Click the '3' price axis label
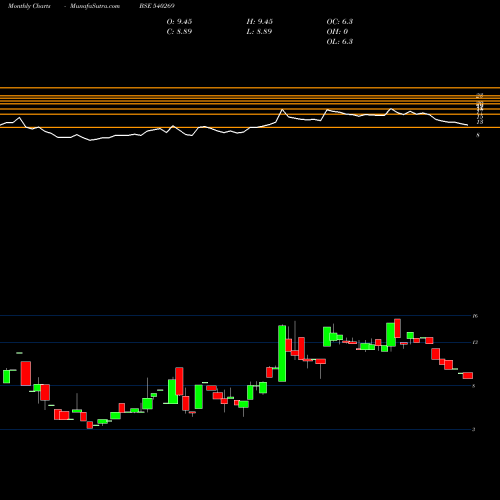The width and height of the screenshot is (500, 500). 474,429
